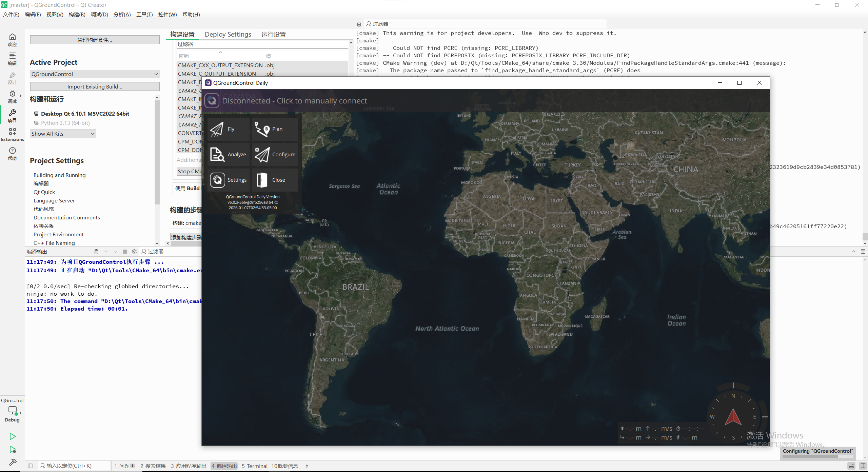Click the Run green play button
The image size is (868, 472).
(13, 436)
